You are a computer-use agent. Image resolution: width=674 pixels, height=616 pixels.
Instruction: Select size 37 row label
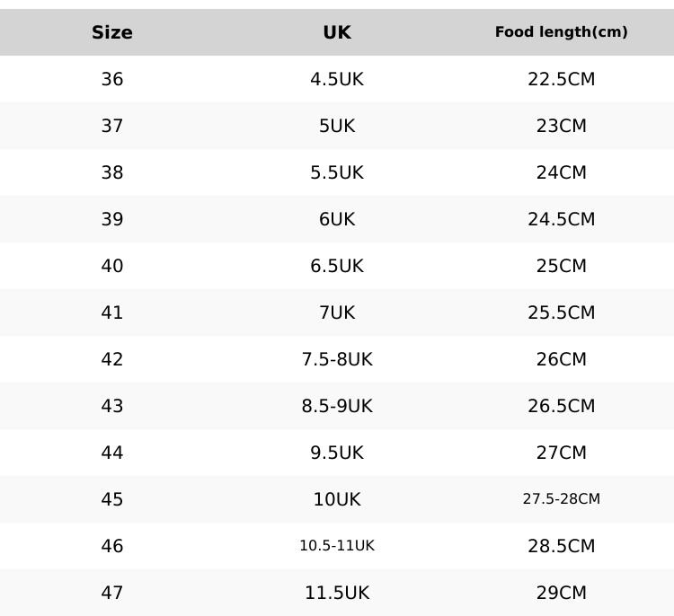112,126
